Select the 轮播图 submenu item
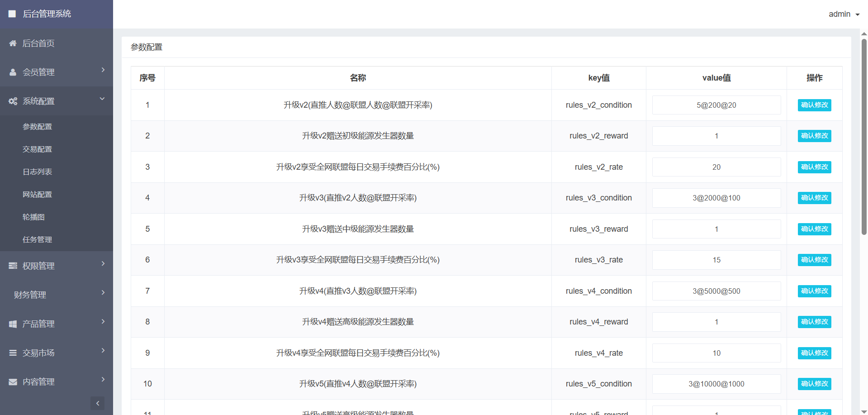Image resolution: width=868 pixels, height=415 pixels. coord(34,217)
